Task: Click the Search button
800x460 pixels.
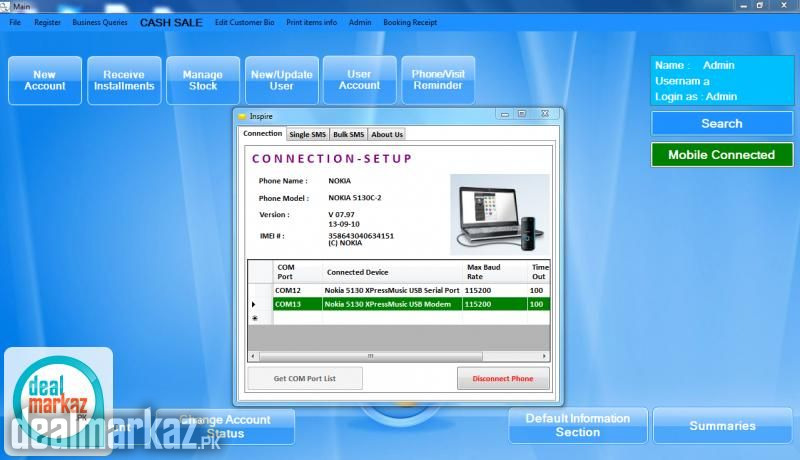Action: pos(722,123)
